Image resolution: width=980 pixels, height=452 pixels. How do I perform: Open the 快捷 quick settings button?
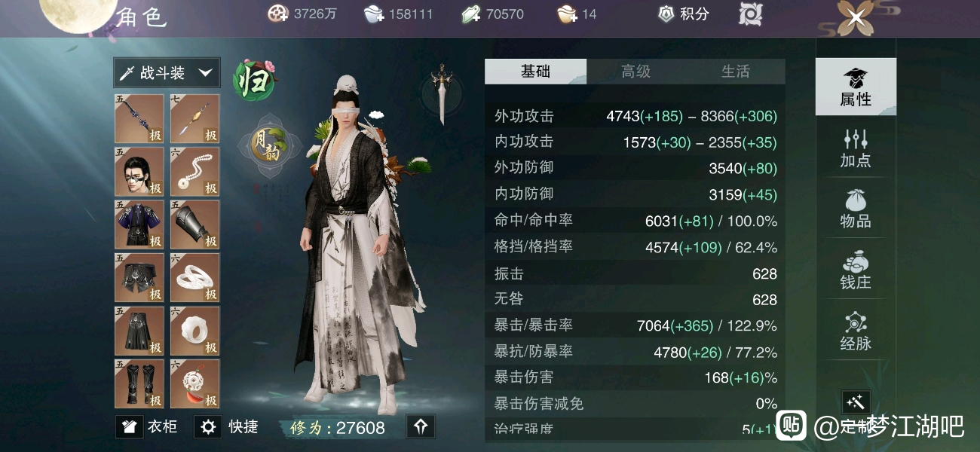click(x=228, y=427)
